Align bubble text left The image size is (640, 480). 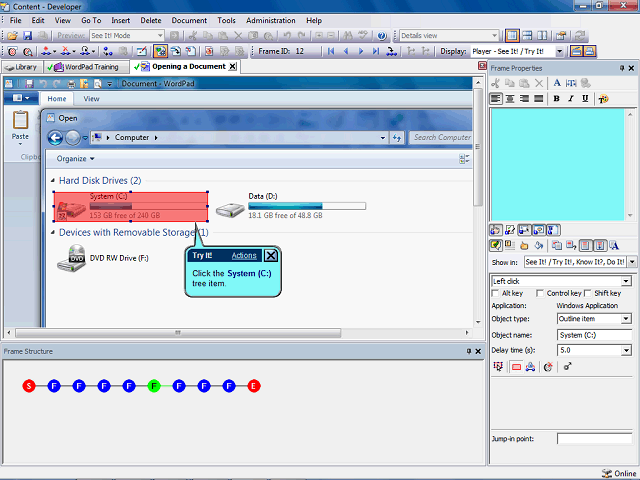point(496,99)
